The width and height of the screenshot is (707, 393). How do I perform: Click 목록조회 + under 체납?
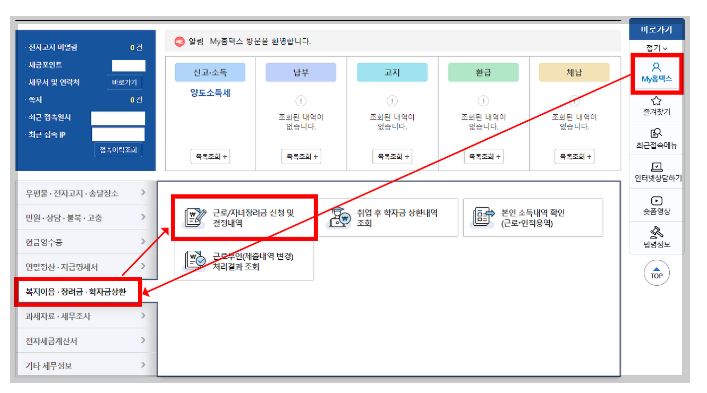(574, 156)
